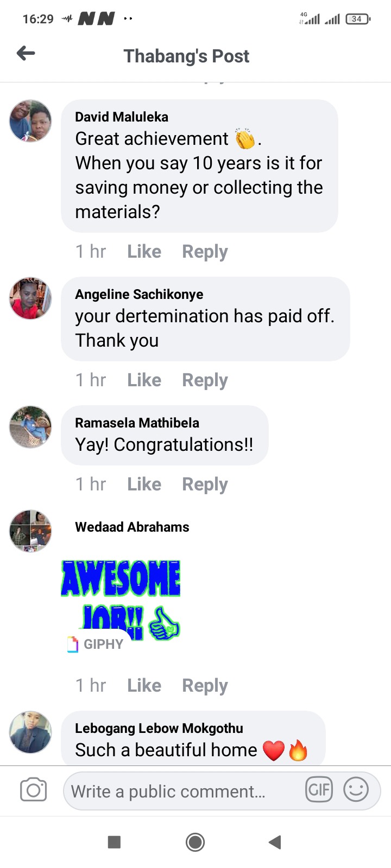Open the emoji smiley picker

[x=356, y=789]
